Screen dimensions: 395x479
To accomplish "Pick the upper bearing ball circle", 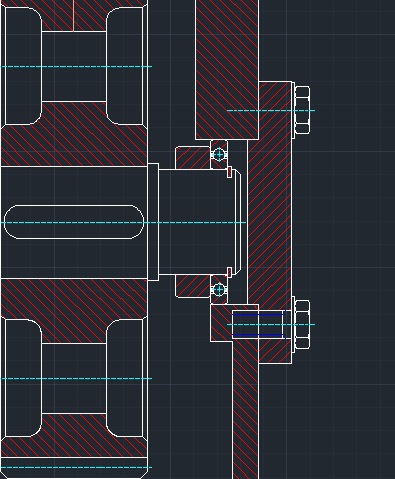I will click(x=219, y=155).
